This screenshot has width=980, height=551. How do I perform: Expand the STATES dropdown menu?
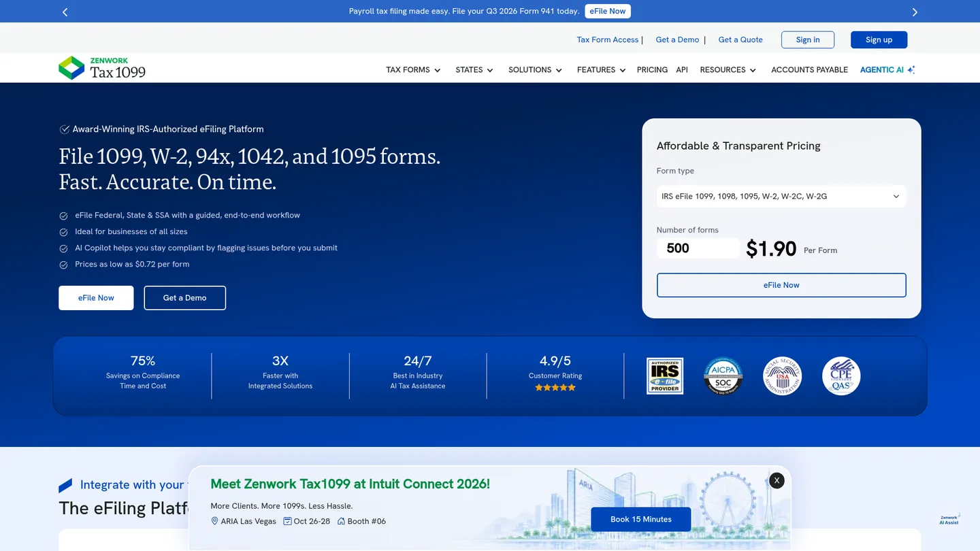coord(474,70)
